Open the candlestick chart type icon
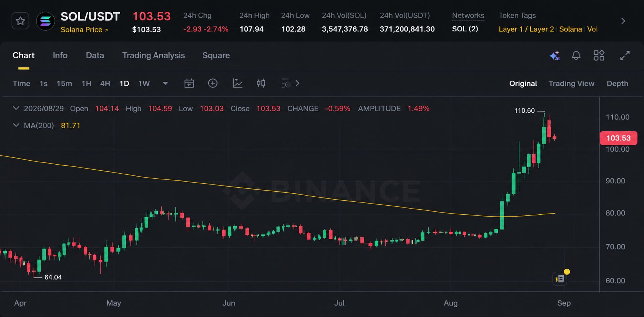 pos(261,84)
